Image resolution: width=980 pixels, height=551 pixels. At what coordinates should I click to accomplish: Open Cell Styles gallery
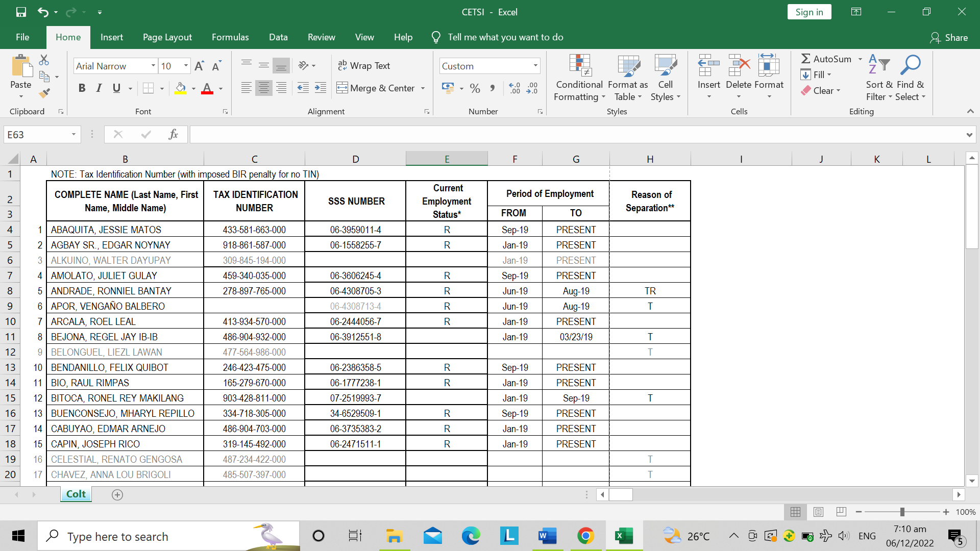click(666, 78)
